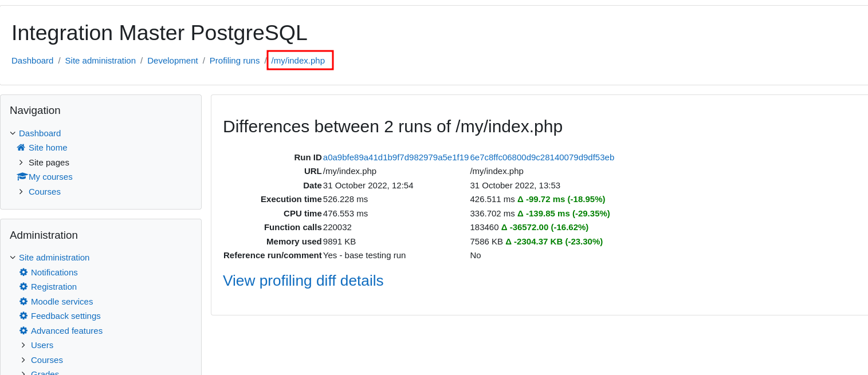This screenshot has width=868, height=375.
Task: Select Site pages tree item
Action: coord(49,163)
